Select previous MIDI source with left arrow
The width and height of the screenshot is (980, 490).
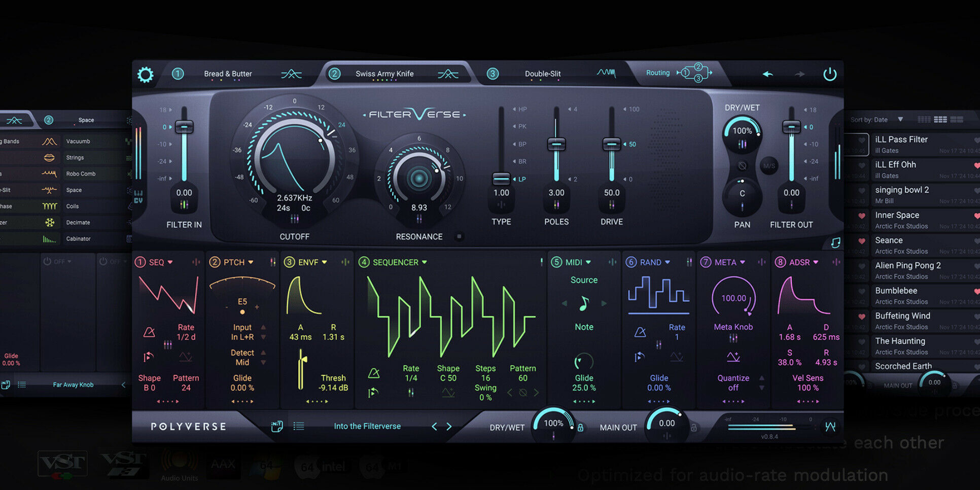pos(564,303)
